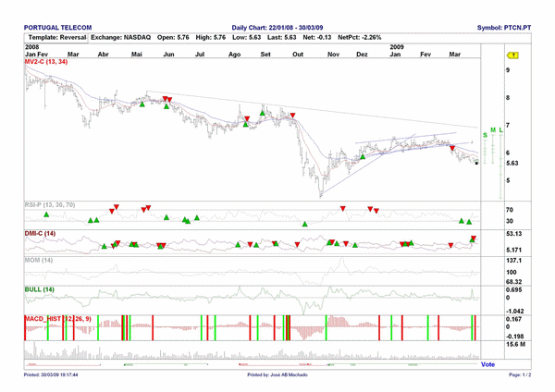Click the Jun month label

[x=169, y=55]
